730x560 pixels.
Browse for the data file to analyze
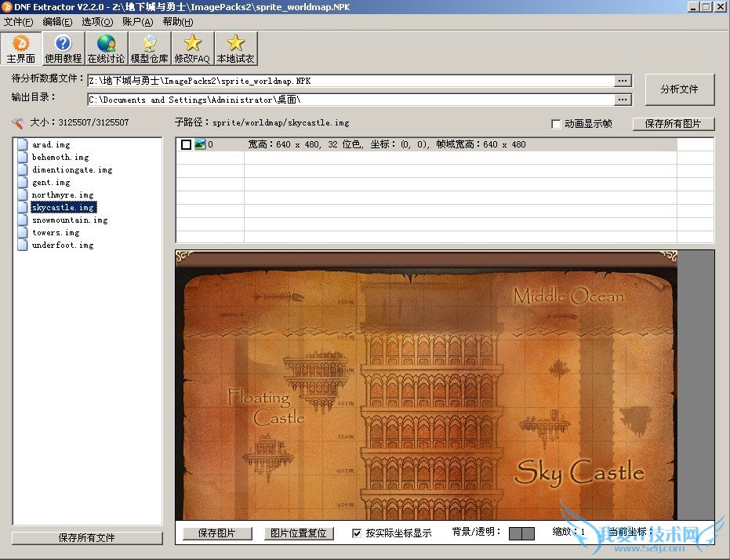622,81
